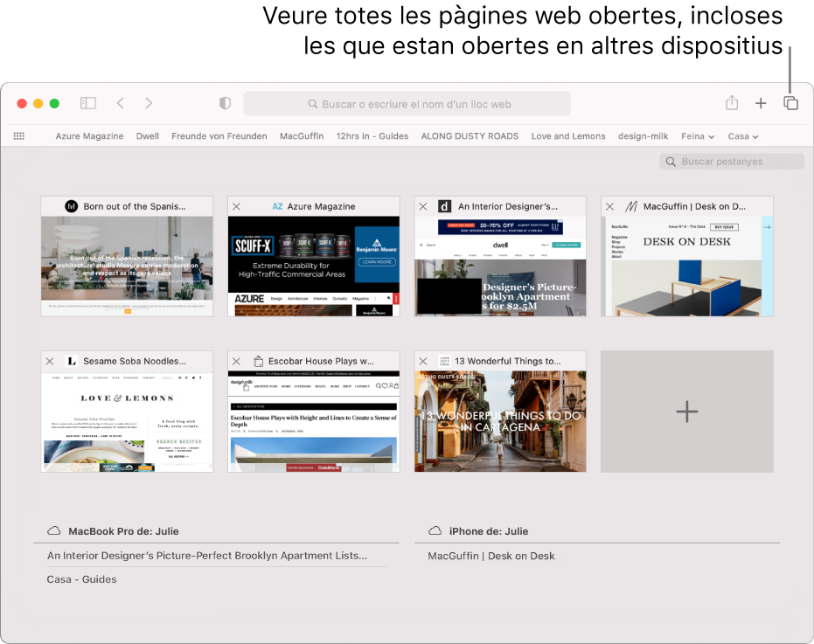Go forward with the right chevron
Screen dimensions: 814x644
tap(149, 103)
